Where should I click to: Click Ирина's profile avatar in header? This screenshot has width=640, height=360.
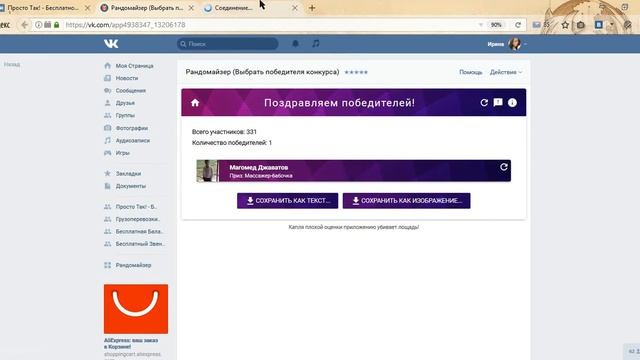click(515, 44)
